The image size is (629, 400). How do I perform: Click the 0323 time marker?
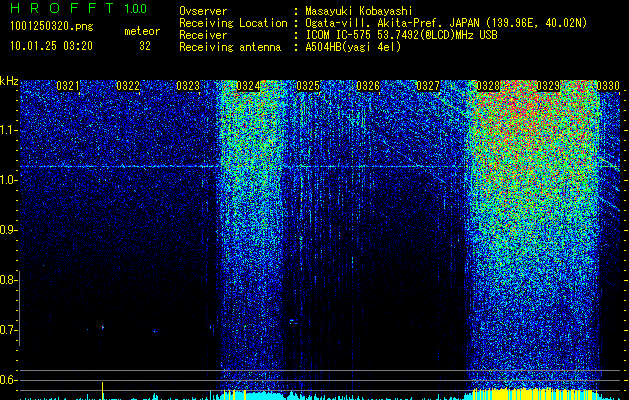(188, 85)
